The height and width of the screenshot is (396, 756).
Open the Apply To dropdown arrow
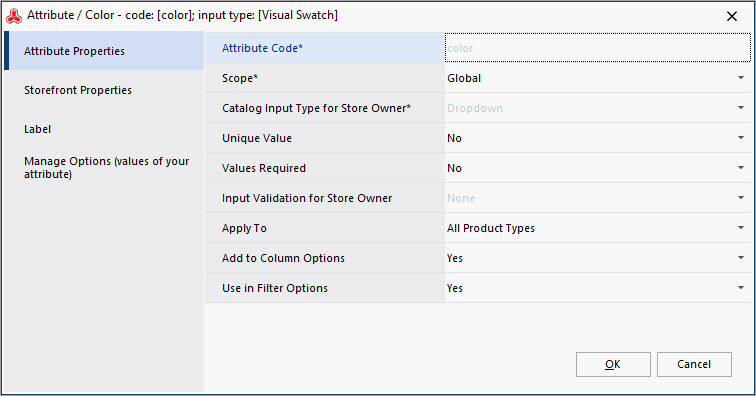tap(741, 228)
